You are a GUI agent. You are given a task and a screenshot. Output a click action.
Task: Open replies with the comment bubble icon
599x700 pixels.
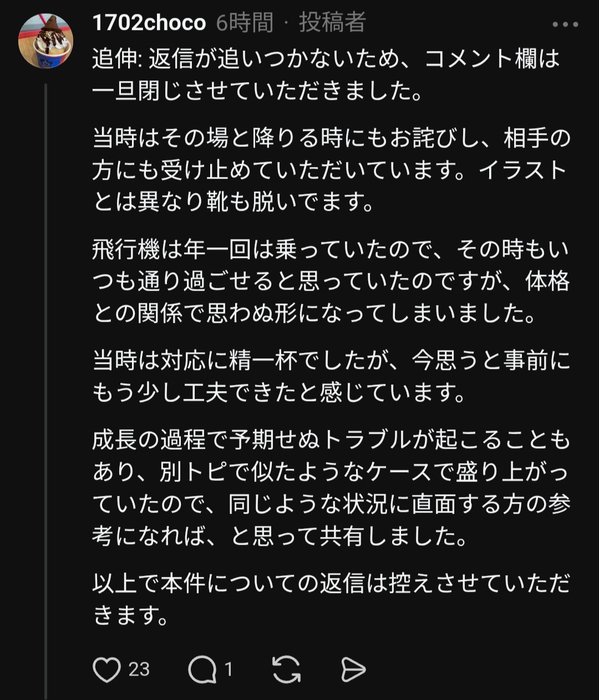(201, 669)
